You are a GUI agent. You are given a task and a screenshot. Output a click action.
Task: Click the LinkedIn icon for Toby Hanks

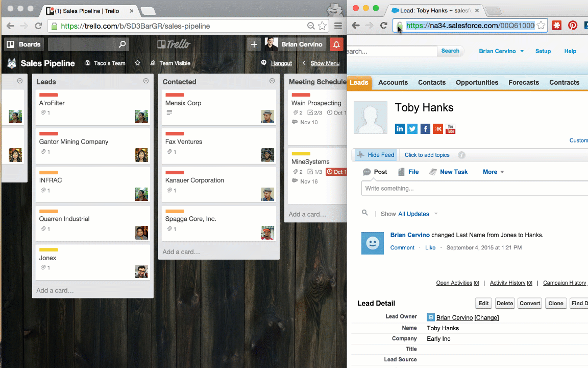(400, 129)
